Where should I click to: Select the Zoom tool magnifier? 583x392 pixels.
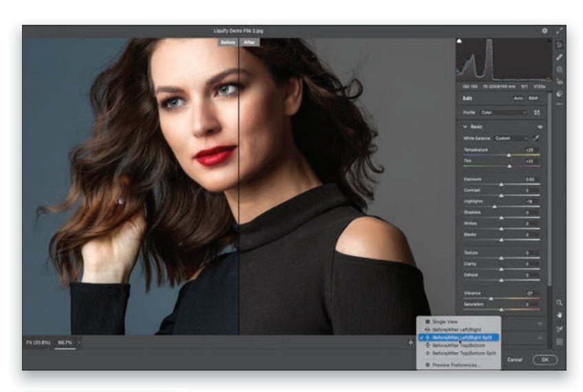[560, 303]
